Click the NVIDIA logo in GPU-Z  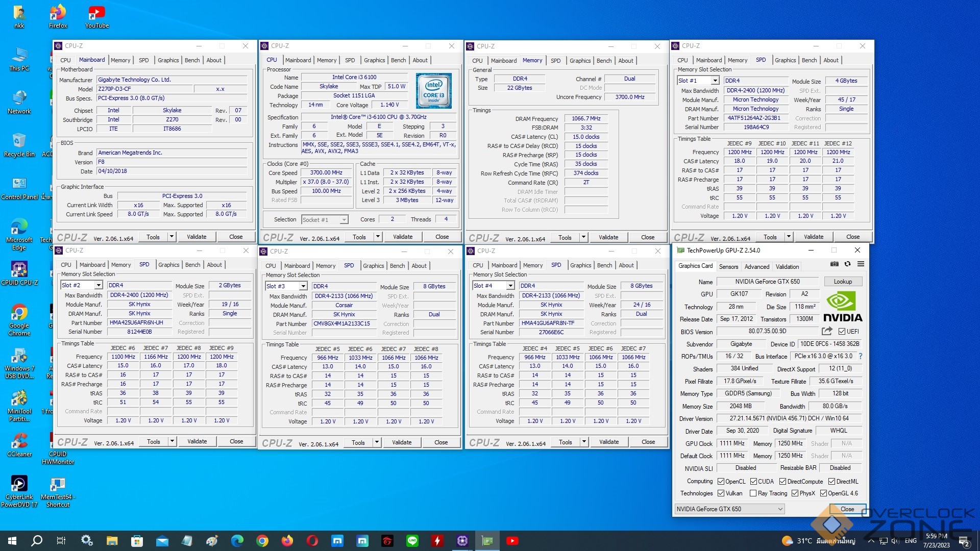pyautogui.click(x=843, y=307)
